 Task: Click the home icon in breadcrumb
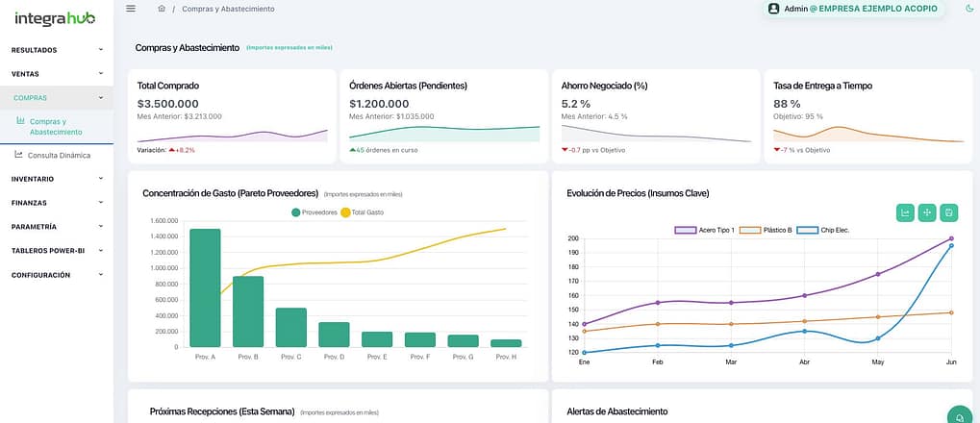162,9
